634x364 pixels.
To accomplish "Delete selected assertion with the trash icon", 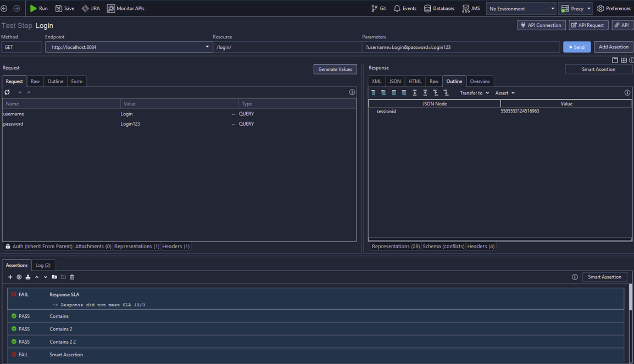I will tap(72, 277).
